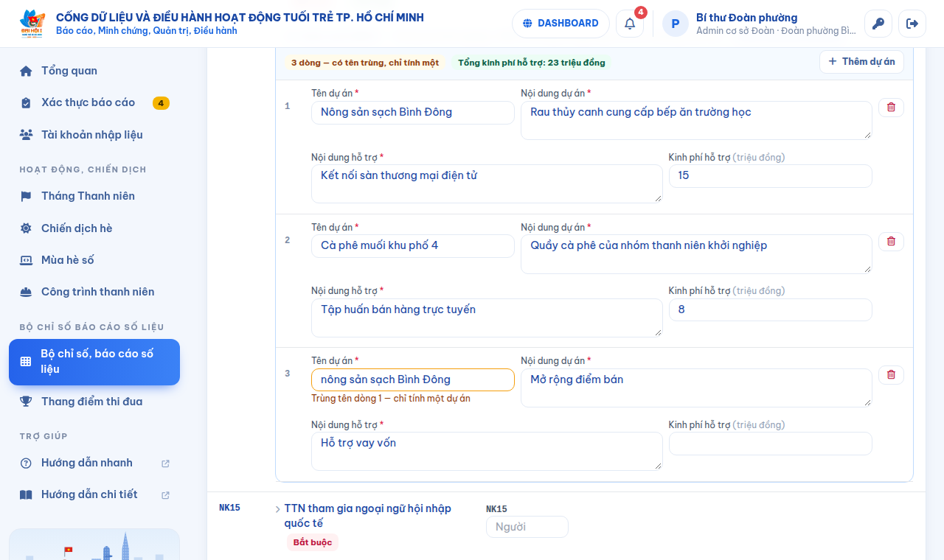Click the P user avatar
This screenshot has width=944, height=560.
676,24
